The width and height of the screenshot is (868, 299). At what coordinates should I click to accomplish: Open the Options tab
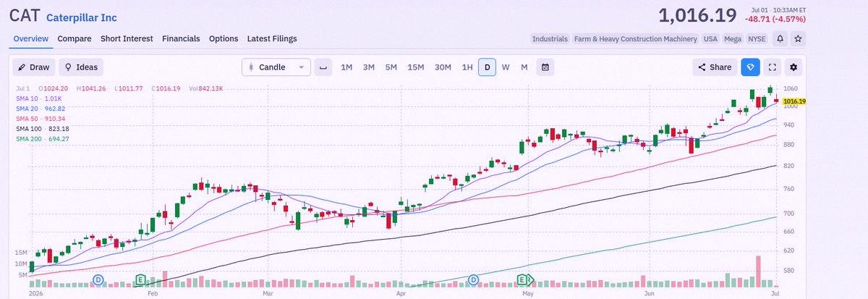[x=224, y=38]
